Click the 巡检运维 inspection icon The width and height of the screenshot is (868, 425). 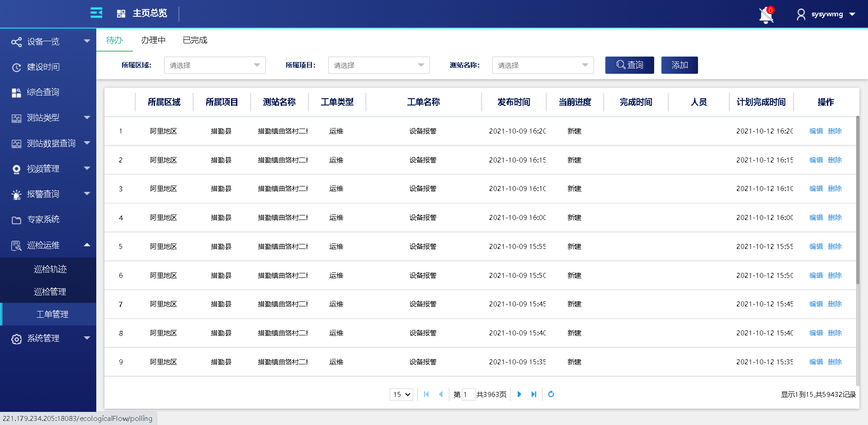pyautogui.click(x=16, y=245)
